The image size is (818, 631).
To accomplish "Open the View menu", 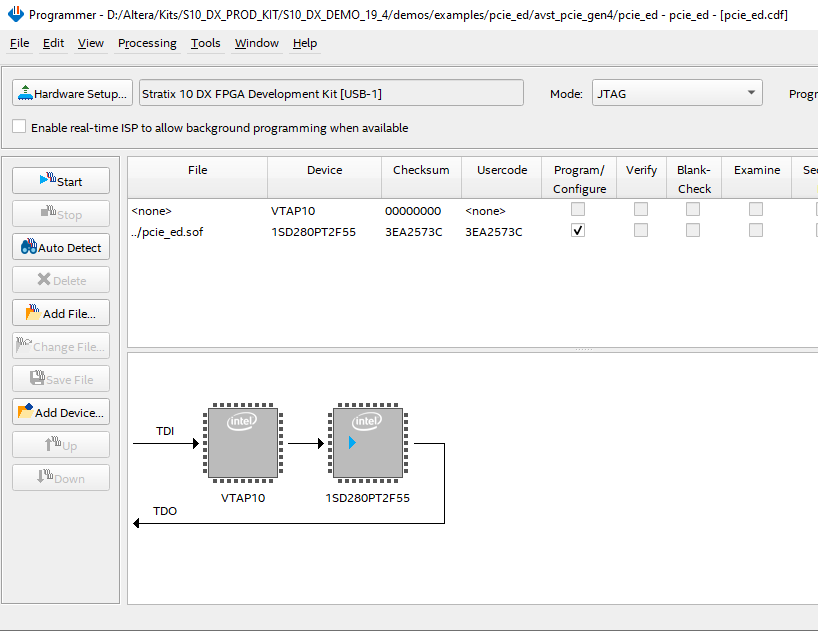I will click(x=91, y=43).
